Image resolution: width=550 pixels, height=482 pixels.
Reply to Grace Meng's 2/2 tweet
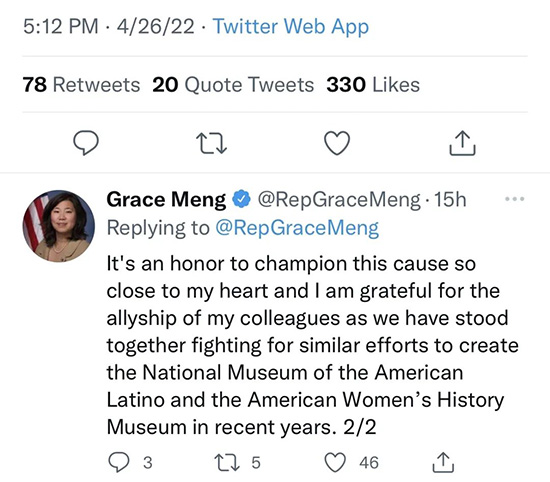(x=119, y=462)
